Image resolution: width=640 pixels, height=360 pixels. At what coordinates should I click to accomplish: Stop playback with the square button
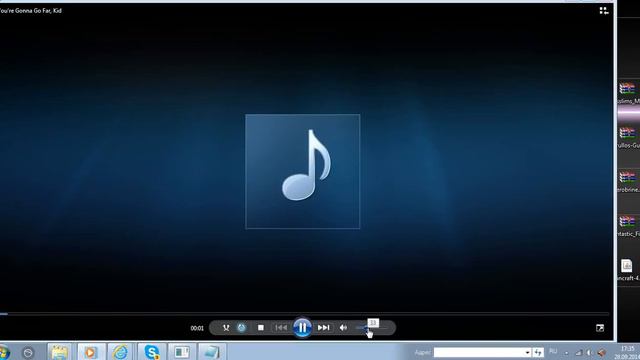tap(261, 328)
